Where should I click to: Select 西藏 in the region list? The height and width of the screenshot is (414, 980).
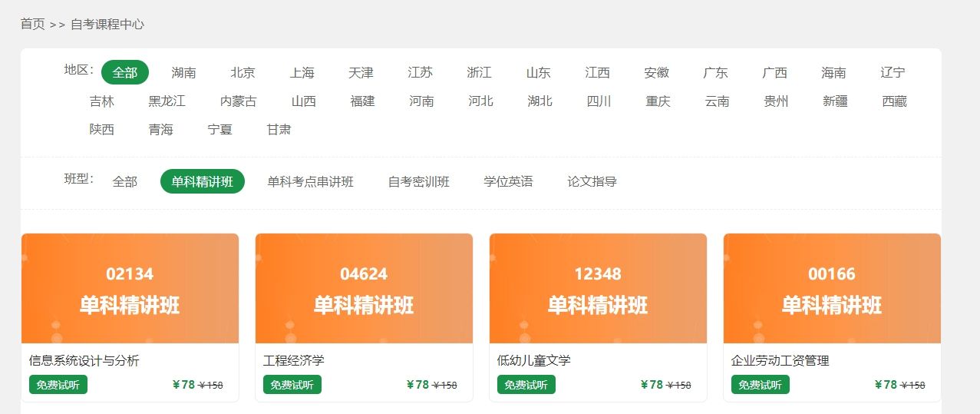tap(895, 101)
